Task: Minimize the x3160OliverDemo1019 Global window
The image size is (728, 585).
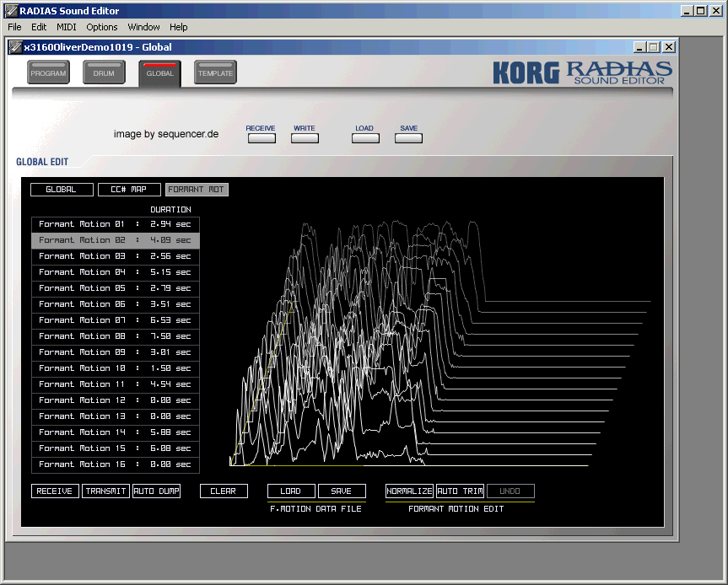Action: pos(639,47)
